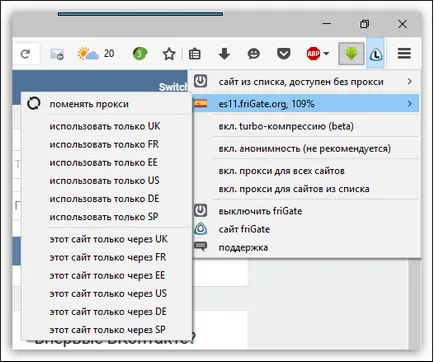Enable 'вкл. анонимность (не рекомендуется)'
Image resolution: width=434 pixels, height=362 pixels.
[x=306, y=148]
